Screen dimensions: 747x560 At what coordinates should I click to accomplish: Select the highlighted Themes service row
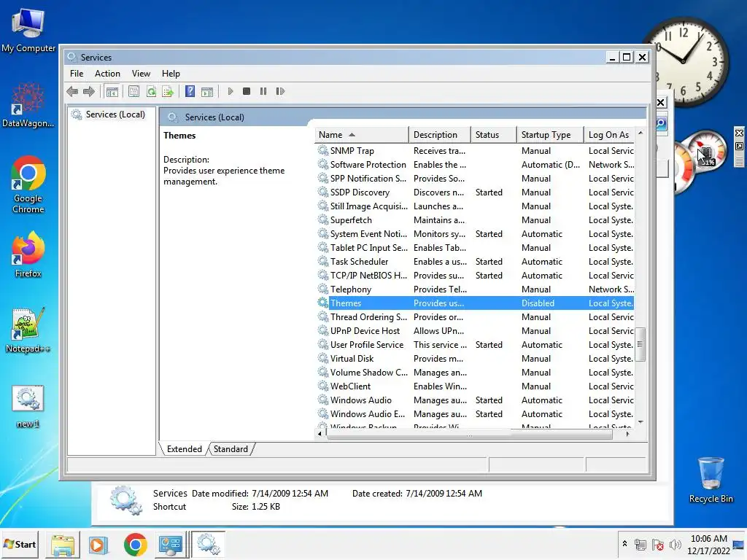[475, 303]
